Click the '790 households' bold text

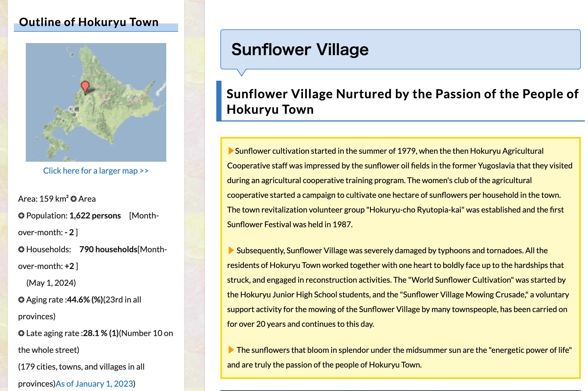pos(108,249)
